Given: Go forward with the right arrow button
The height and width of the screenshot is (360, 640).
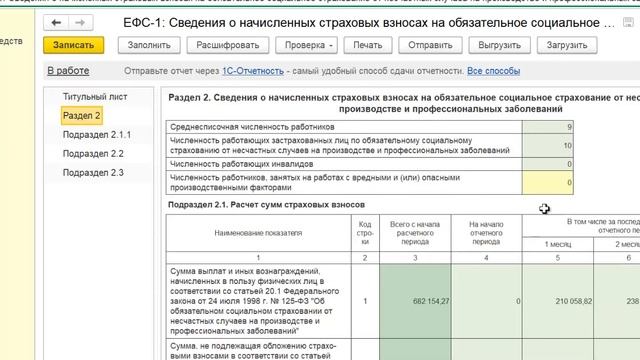Looking at the screenshot, I should pos(80,22).
